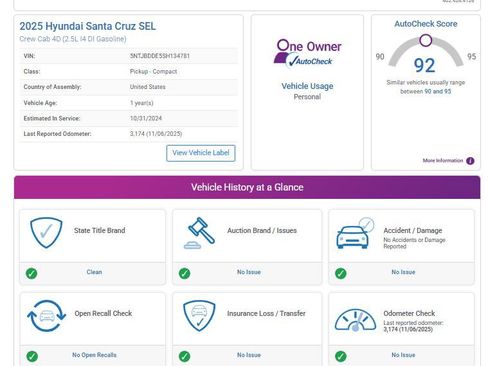Click the Crew Cab 4D subtitle text
488x366 pixels.
(x=73, y=39)
